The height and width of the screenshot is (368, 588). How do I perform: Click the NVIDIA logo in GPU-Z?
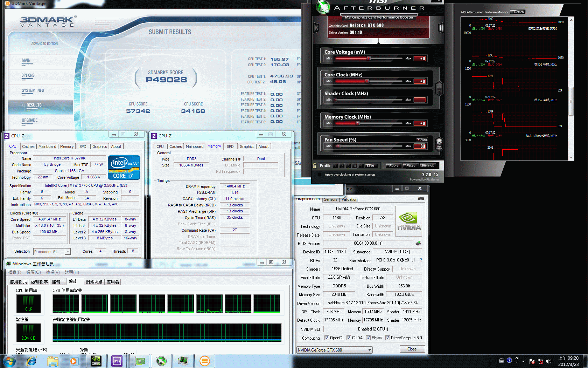coord(408,221)
